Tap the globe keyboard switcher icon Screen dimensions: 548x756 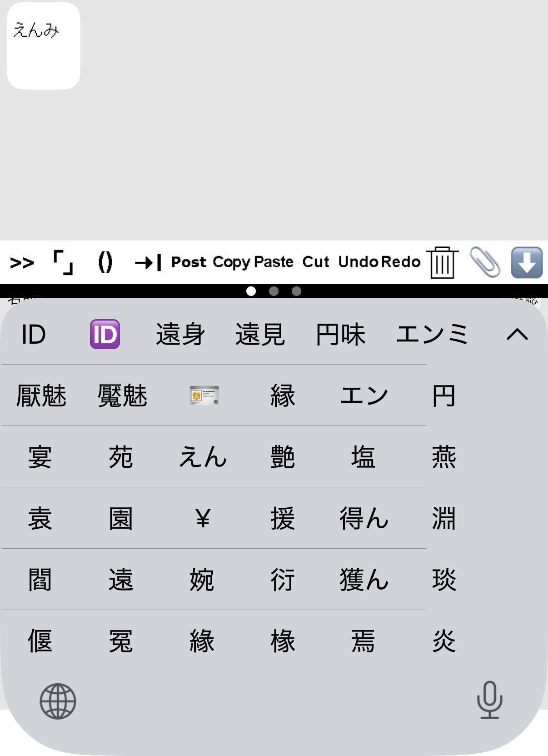click(58, 701)
